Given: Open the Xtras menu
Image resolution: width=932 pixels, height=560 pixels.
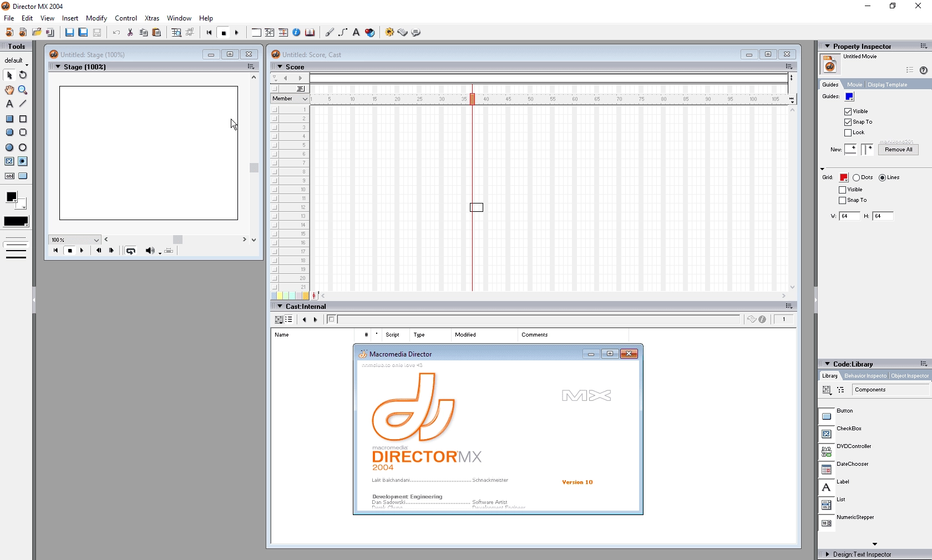Looking at the screenshot, I should 151,18.
